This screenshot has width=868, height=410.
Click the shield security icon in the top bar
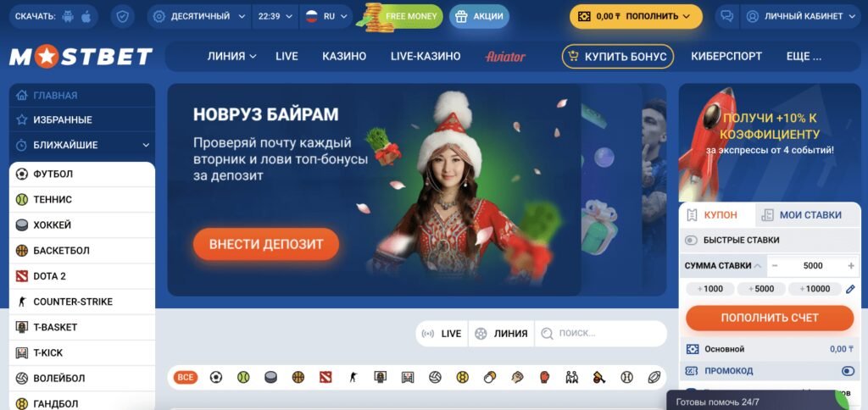(122, 17)
